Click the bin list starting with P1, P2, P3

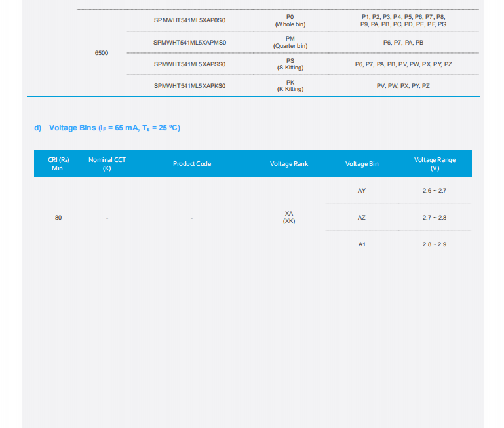pyautogui.click(x=403, y=20)
